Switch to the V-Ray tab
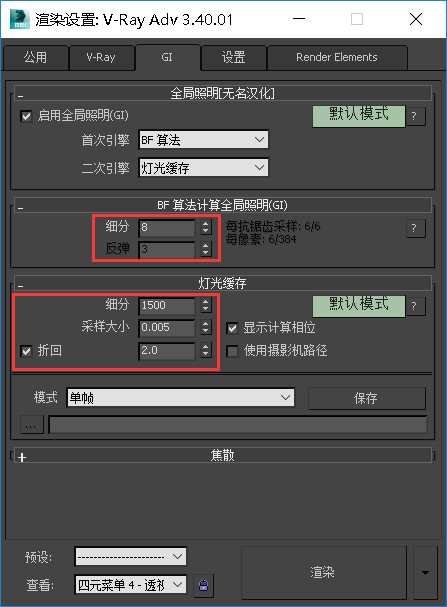This screenshot has height=607, width=447. (101, 58)
